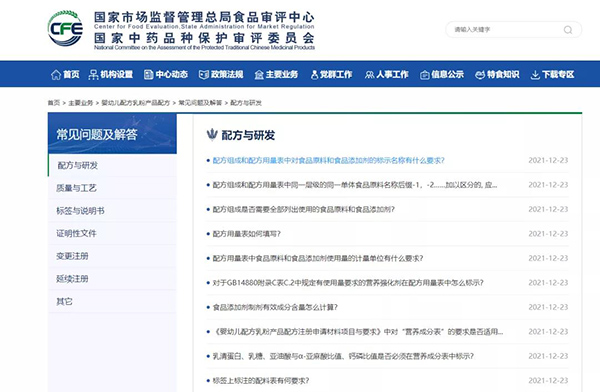Open the 中心动态 menu item
The image size is (600, 392).
172,74
